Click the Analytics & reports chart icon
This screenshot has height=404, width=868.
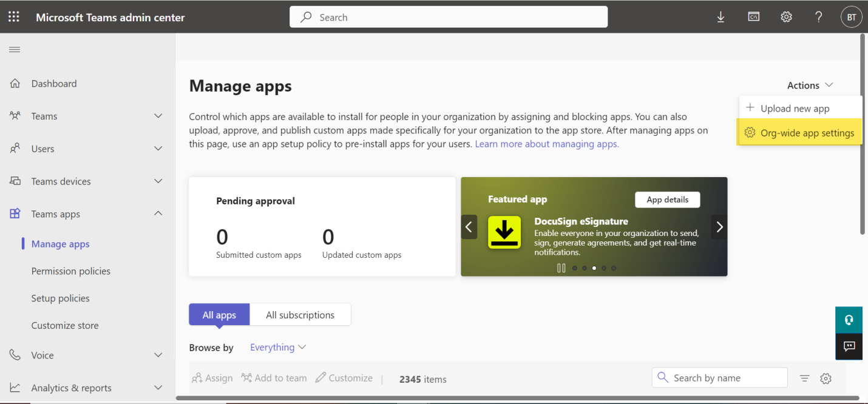15,388
